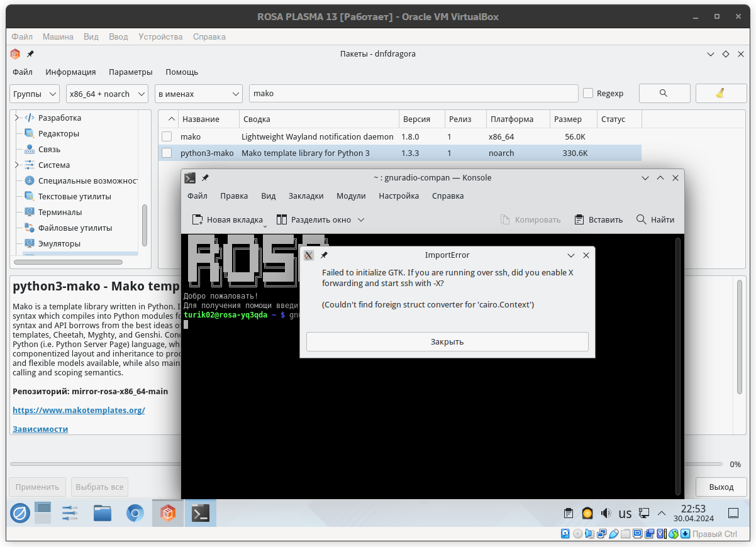Screen dimensions: 756x547
Task: Open the makotemplates.org link
Action: pyautogui.click(x=79, y=410)
